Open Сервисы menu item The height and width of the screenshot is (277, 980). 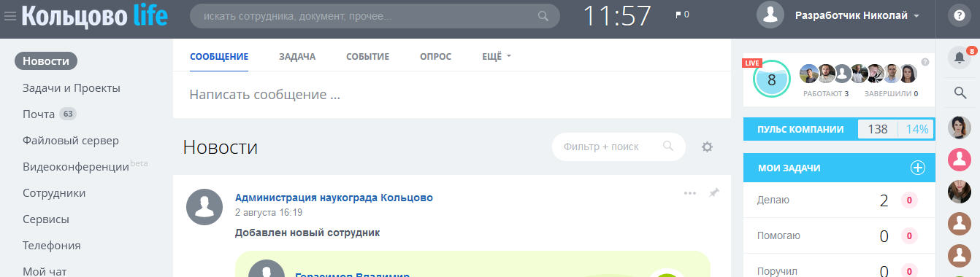tap(46, 219)
